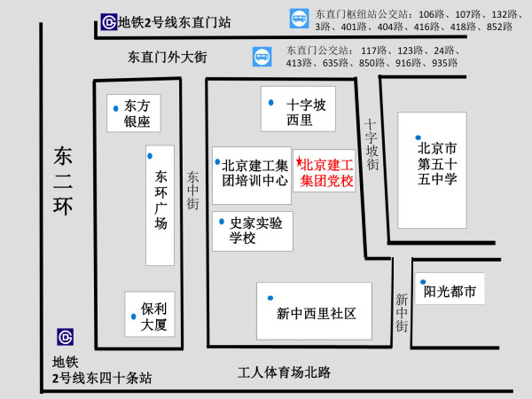This screenshot has width=532, height=399.
Task: Click the red star marking 北京建工集团党校
Action: [x=300, y=161]
